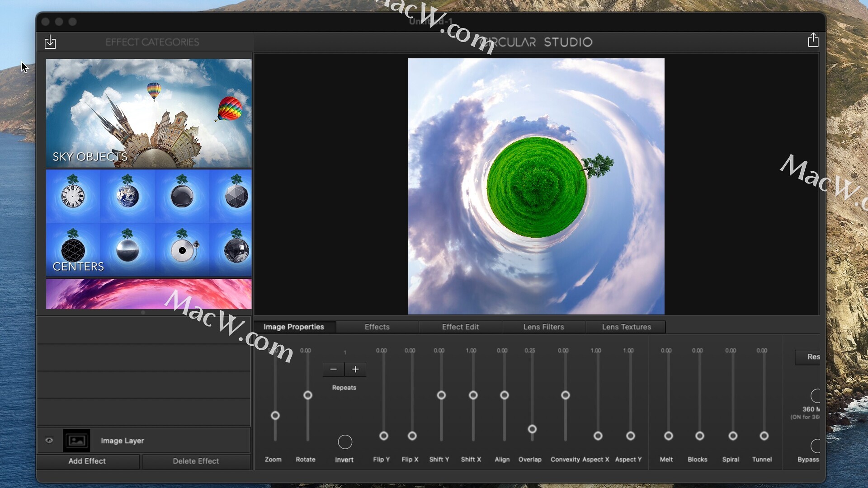Image resolution: width=868 pixels, height=488 pixels.
Task: Click the Align slider handle
Action: click(x=505, y=395)
